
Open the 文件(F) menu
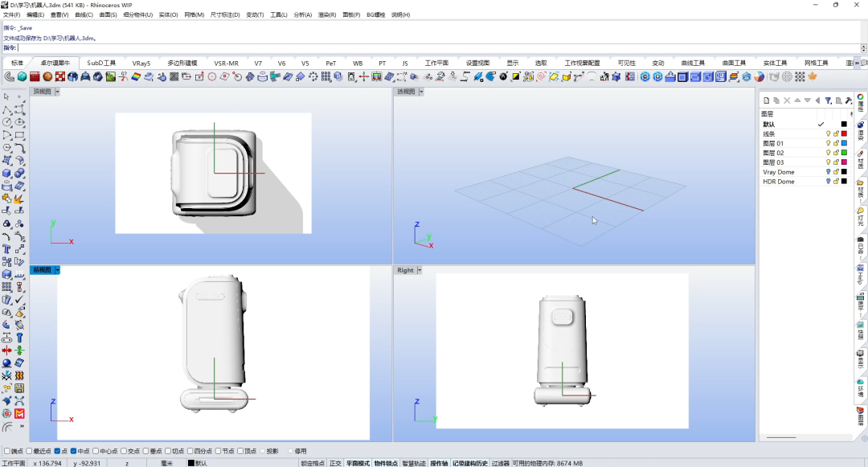[11, 15]
